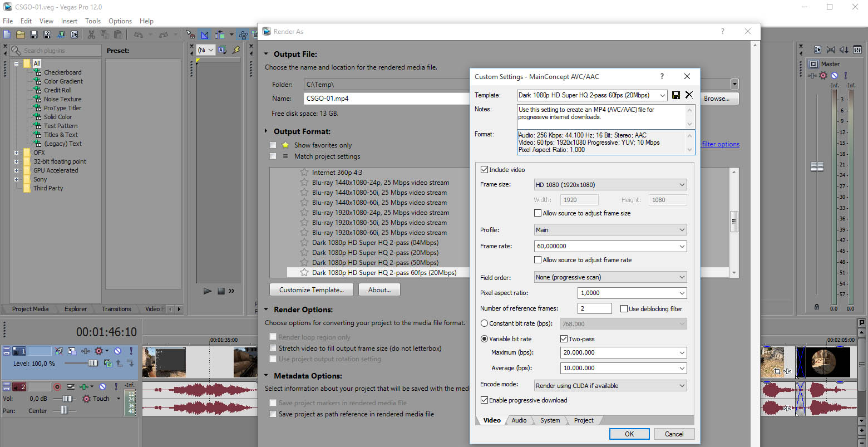Click OK in Custom Settings dialog
The height and width of the screenshot is (447, 868).
point(629,434)
